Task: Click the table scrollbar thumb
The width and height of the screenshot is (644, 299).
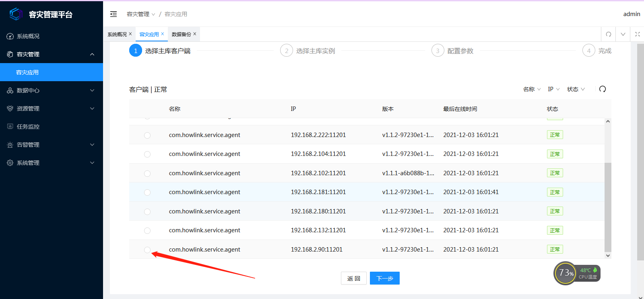Action: click(608, 207)
